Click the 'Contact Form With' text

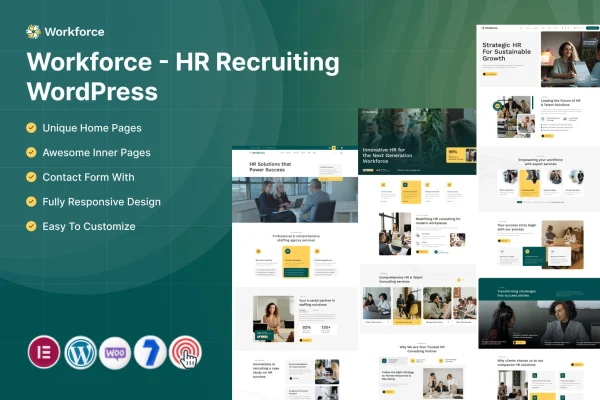click(x=88, y=177)
